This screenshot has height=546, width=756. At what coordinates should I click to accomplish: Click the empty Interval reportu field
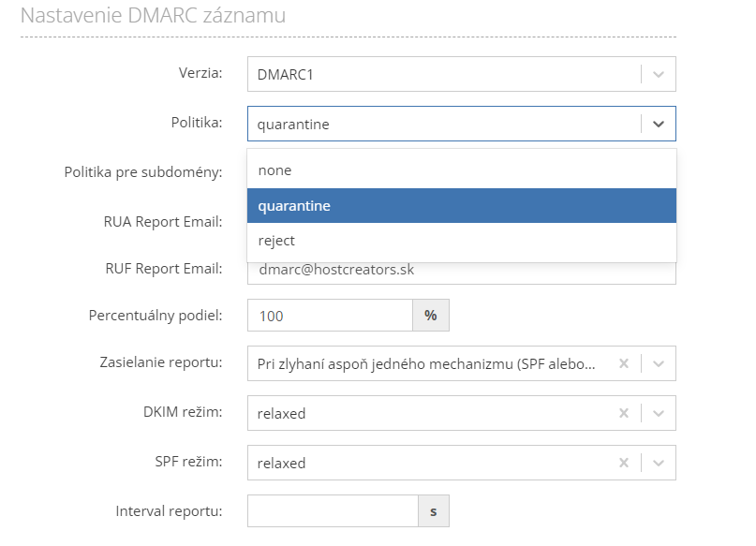pyautogui.click(x=332, y=511)
